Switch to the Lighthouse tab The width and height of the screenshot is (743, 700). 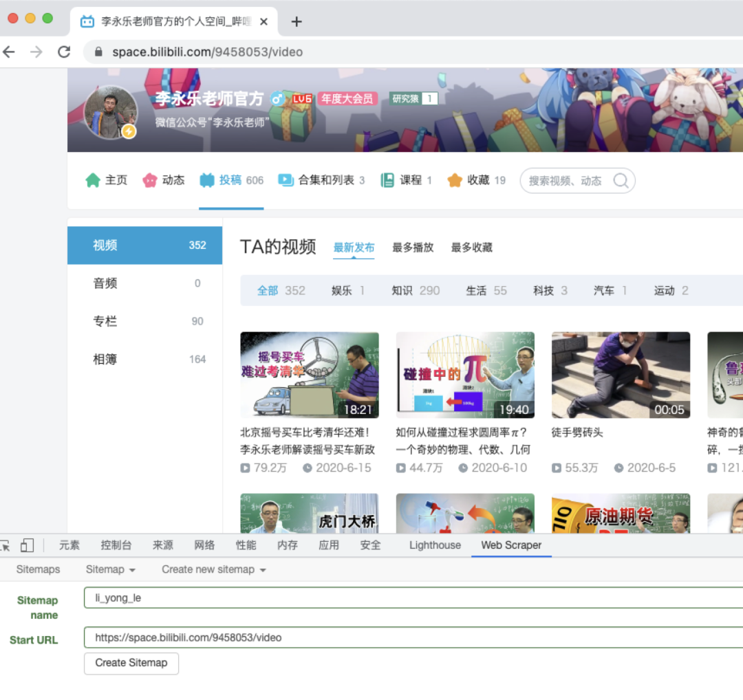pyautogui.click(x=435, y=545)
